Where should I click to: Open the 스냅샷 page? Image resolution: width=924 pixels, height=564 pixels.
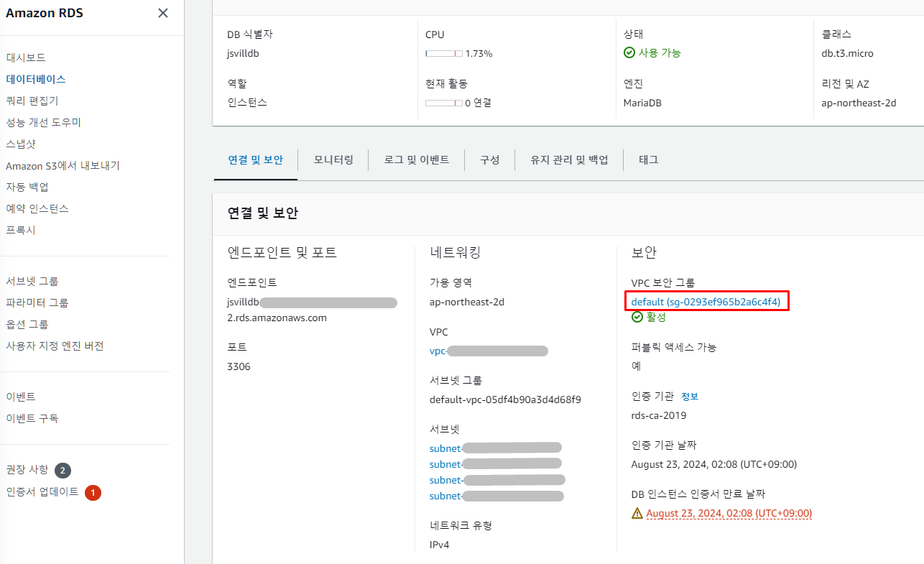point(21,144)
